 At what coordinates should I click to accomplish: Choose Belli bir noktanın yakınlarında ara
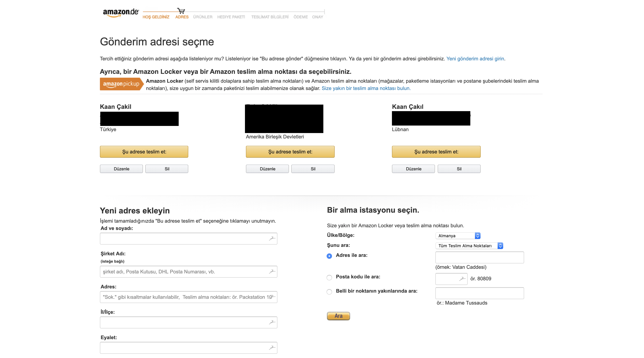329,292
